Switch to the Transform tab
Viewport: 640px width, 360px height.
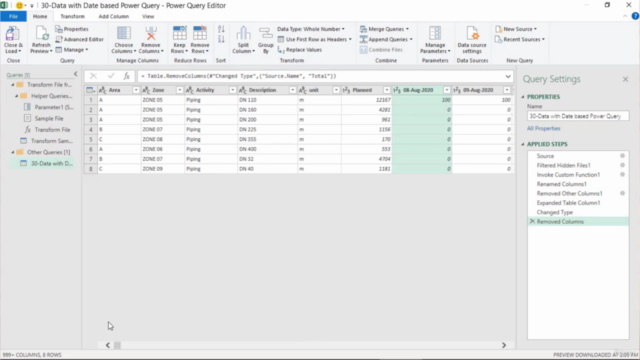[x=72, y=16]
